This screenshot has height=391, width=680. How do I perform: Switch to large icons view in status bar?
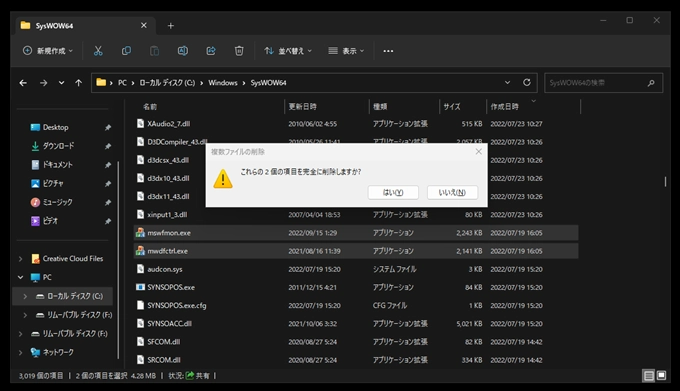(x=661, y=375)
